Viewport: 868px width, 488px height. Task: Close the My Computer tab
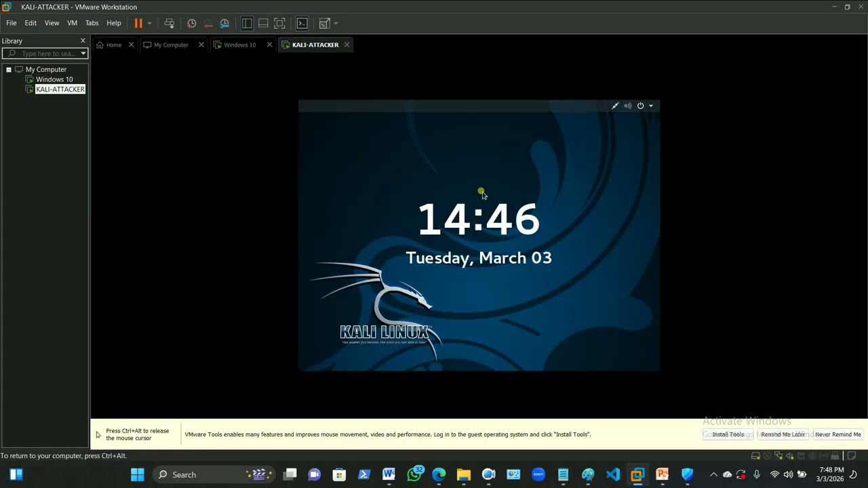(201, 45)
